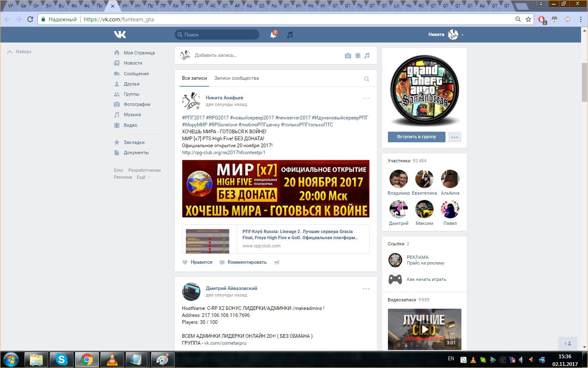Like the post with Нравится heart
The image size is (588, 368).
pyautogui.click(x=197, y=262)
